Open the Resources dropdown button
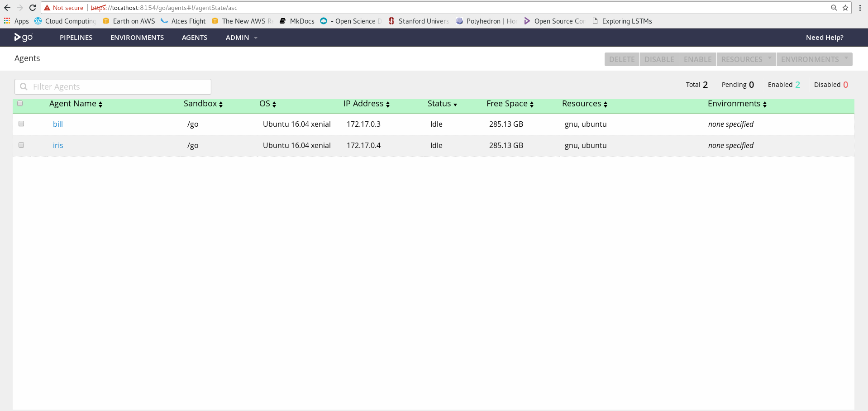 (x=746, y=59)
